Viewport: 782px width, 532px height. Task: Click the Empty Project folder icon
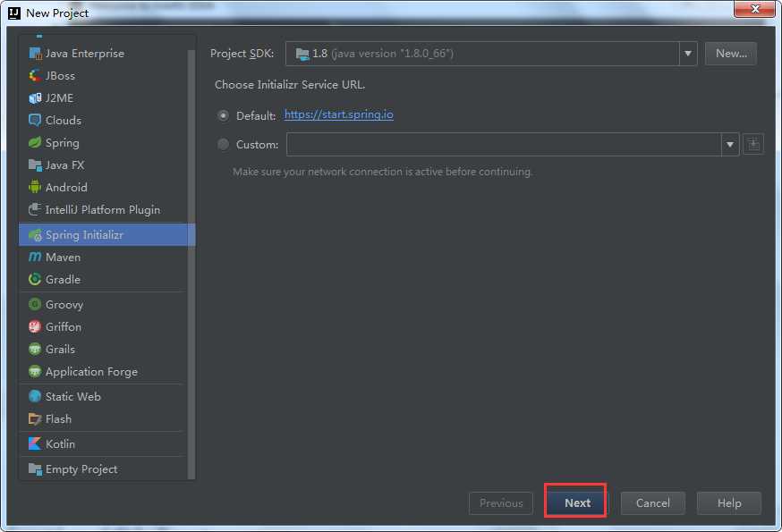[35, 469]
